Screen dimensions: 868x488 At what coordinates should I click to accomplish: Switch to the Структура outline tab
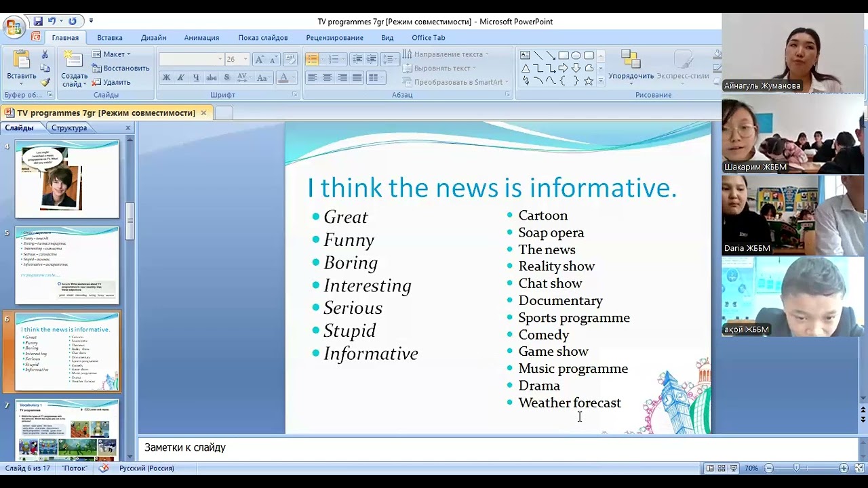click(69, 127)
